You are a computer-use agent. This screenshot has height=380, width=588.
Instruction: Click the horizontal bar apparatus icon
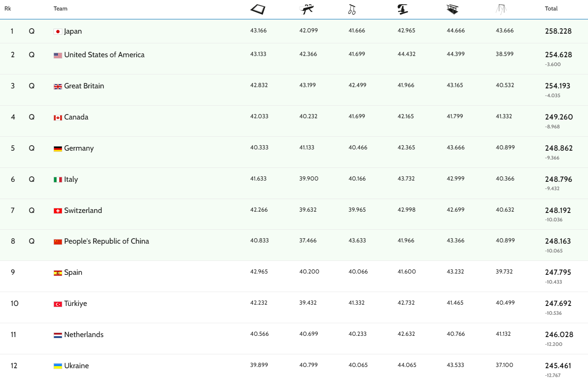coord(501,9)
